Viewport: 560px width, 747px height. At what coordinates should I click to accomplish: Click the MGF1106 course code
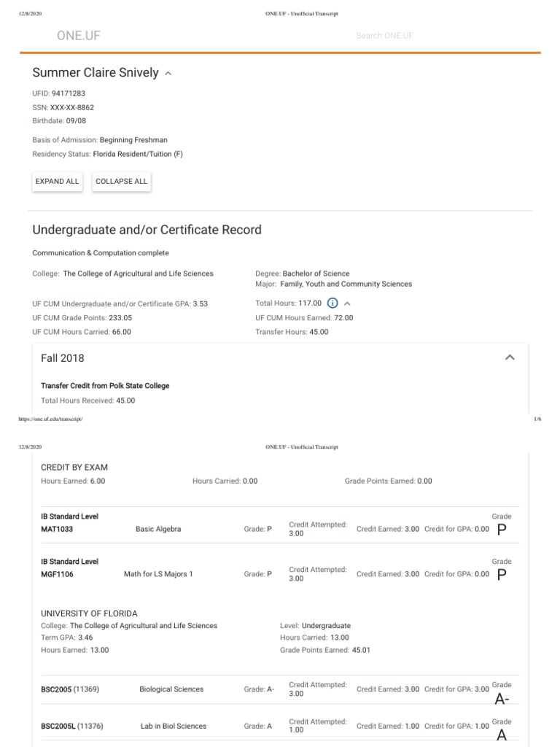[57, 574]
